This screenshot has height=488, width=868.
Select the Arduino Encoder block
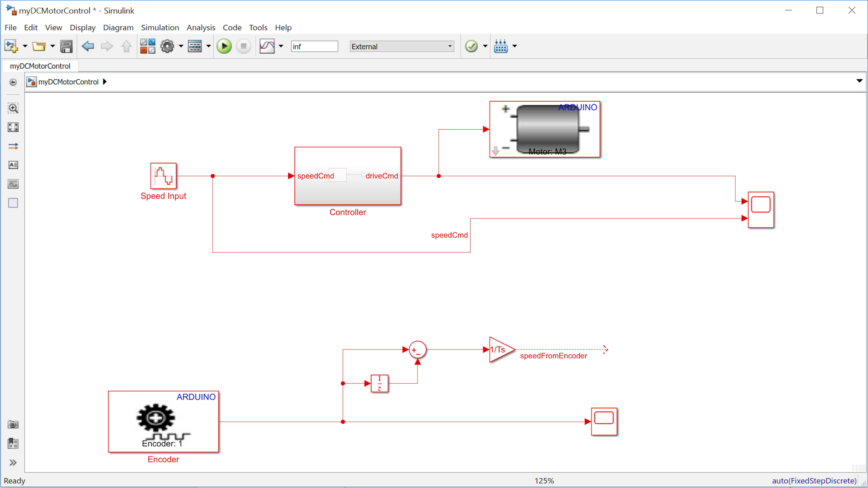pos(163,422)
